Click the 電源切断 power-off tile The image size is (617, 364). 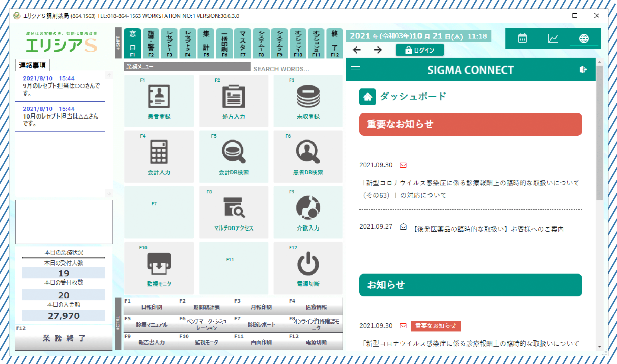coord(308,268)
